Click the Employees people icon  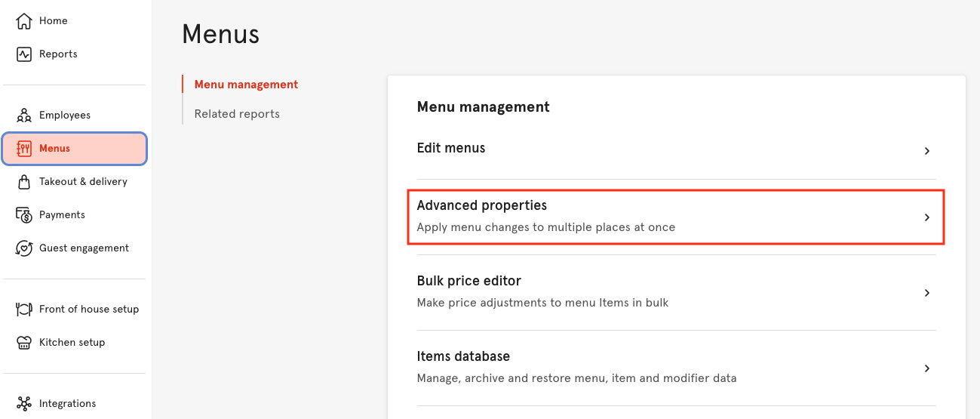[x=24, y=116]
